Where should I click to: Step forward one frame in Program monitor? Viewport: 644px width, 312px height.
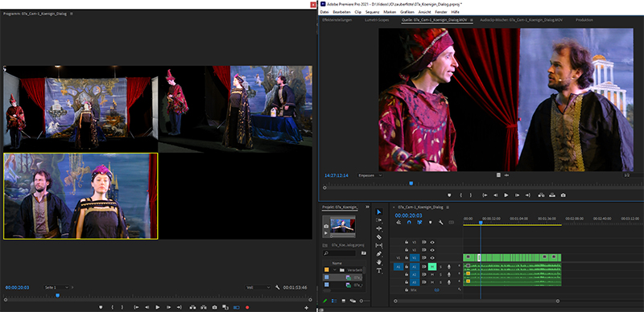(x=168, y=307)
